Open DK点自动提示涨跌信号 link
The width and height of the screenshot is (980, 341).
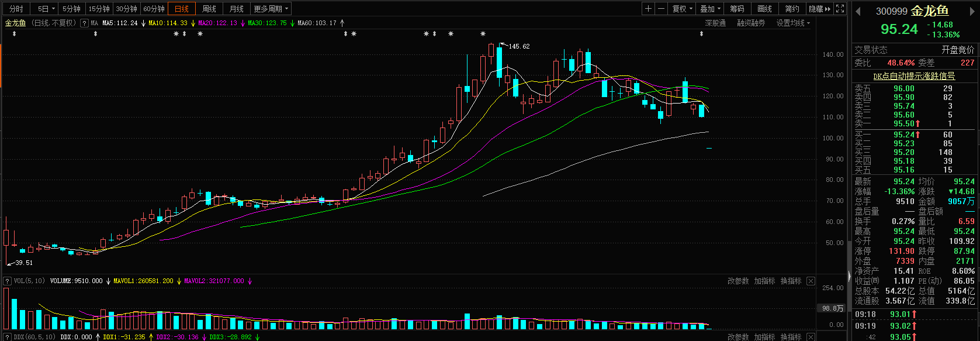[914, 76]
